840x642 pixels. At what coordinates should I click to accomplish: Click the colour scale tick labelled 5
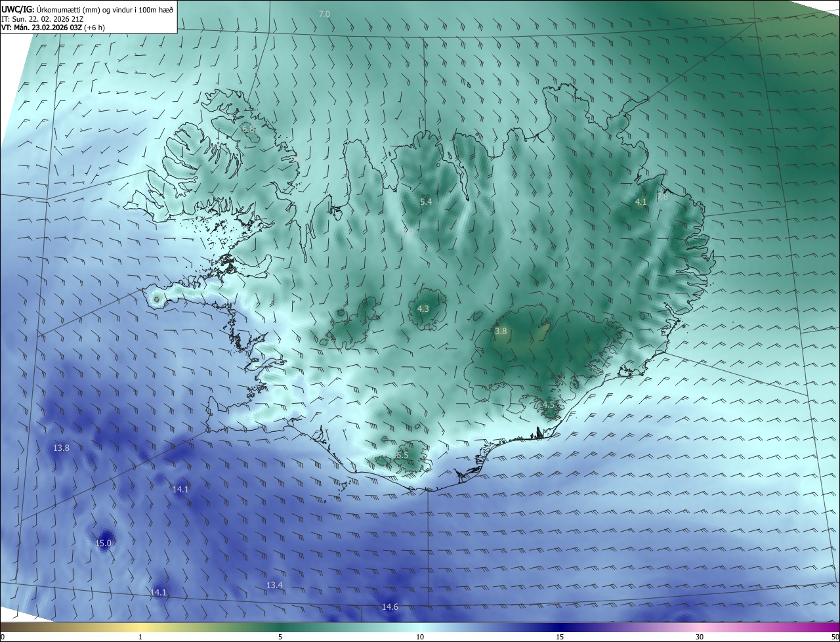tap(280, 637)
